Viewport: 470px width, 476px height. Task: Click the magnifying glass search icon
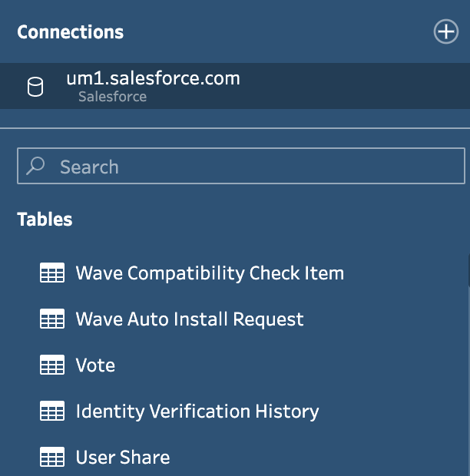35,166
